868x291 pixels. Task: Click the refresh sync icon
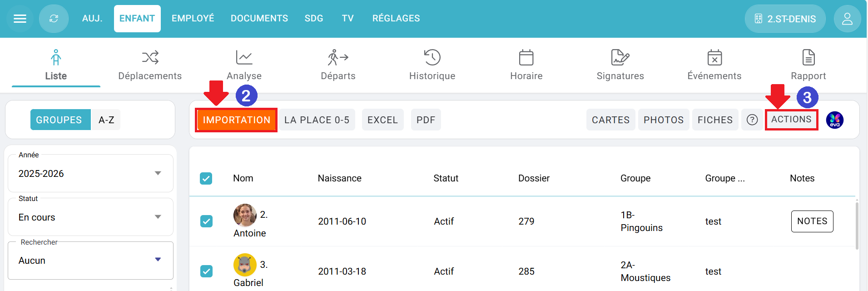pyautogui.click(x=54, y=19)
